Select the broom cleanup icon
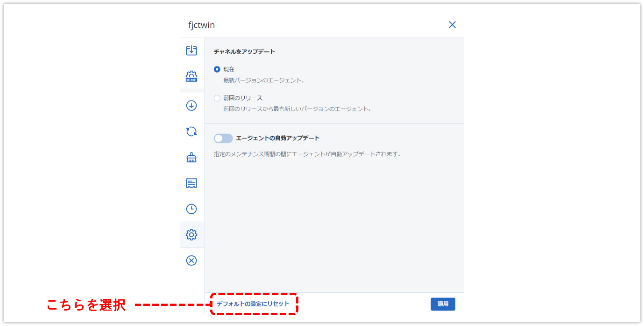 click(191, 158)
